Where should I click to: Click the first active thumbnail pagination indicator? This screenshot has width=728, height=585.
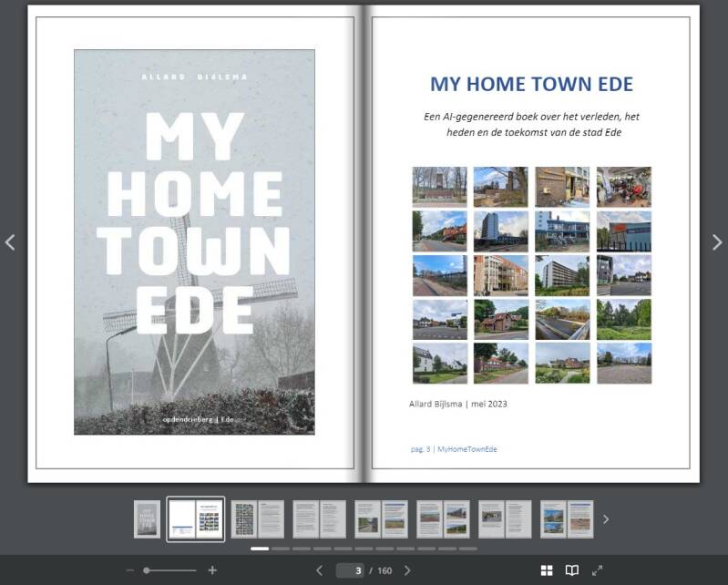pos(260,549)
